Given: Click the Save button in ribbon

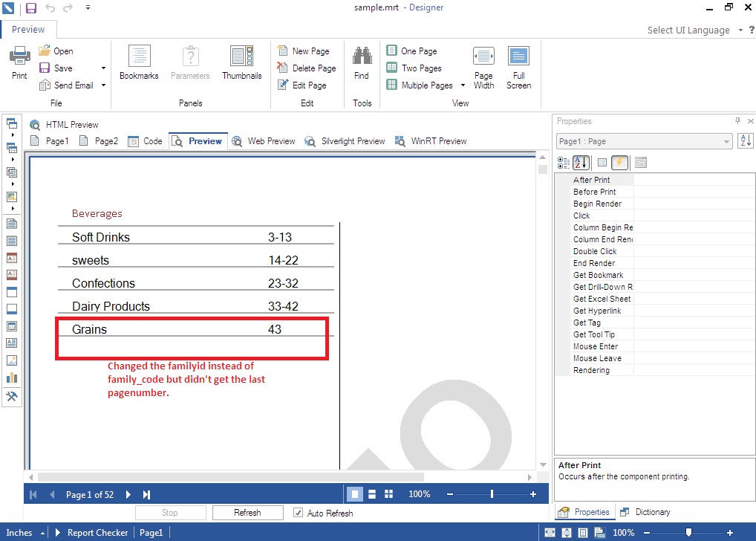Looking at the screenshot, I should click(x=56, y=68).
